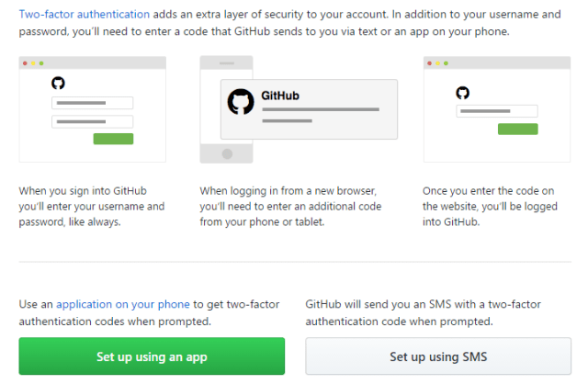Viewport: 588px width, 384px height.
Task: Click code field in third illustration
Action: [x=497, y=112]
